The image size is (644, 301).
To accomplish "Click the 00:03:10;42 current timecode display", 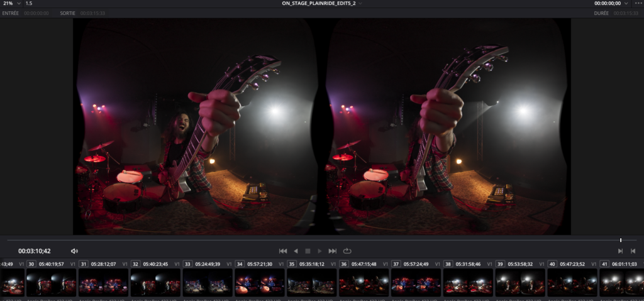I will [35, 251].
